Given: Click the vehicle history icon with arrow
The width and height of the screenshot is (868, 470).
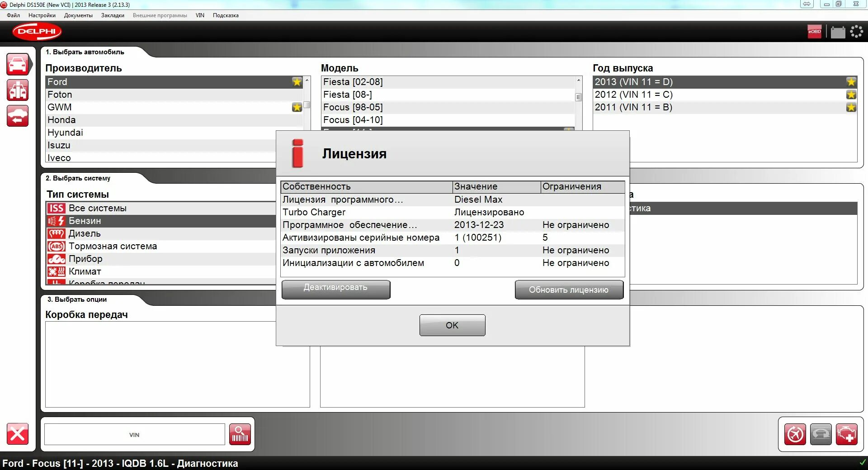Looking at the screenshot, I should [18, 116].
